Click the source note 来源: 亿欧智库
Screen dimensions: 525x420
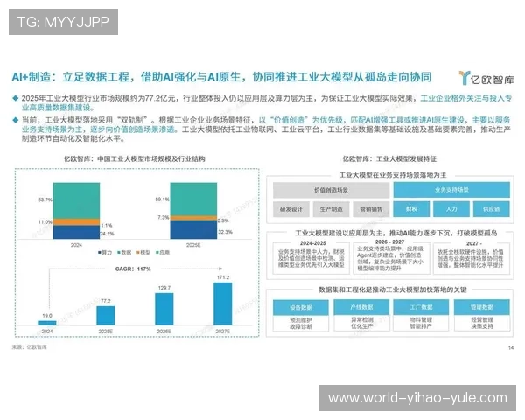(x=30, y=347)
